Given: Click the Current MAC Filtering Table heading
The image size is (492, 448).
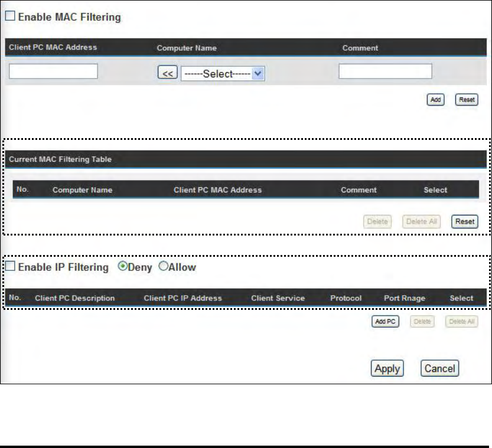Looking at the screenshot, I should click(x=60, y=159).
